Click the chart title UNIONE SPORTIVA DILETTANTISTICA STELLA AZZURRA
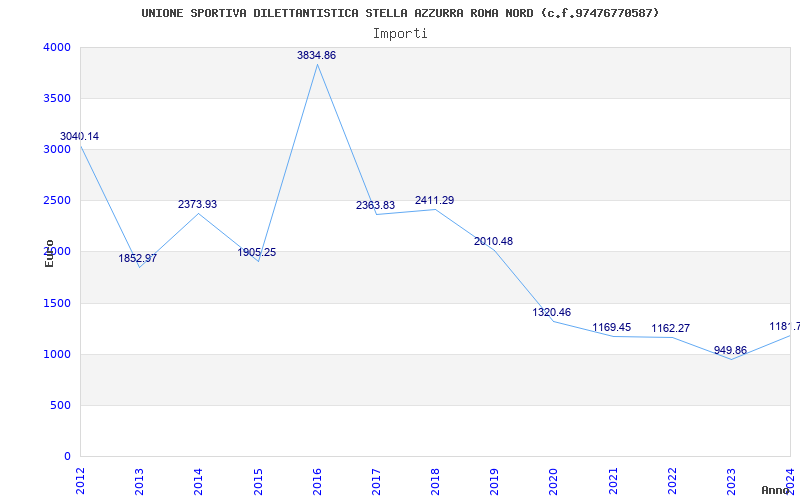Viewport: 800px width, 500px height. coord(400,13)
